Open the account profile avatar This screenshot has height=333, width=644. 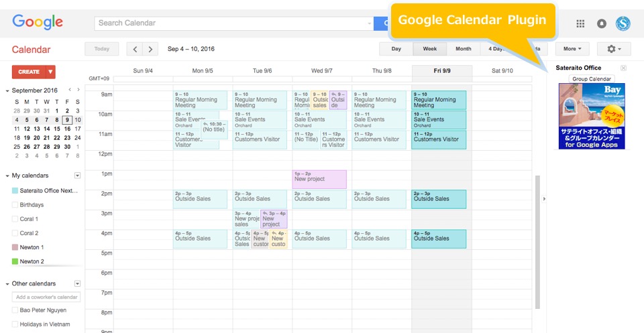(x=623, y=23)
